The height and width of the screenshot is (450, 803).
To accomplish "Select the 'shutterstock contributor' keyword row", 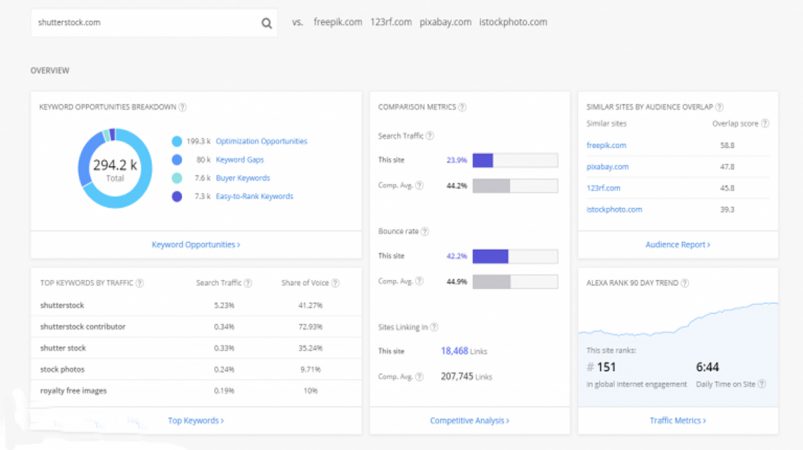I will click(196, 327).
